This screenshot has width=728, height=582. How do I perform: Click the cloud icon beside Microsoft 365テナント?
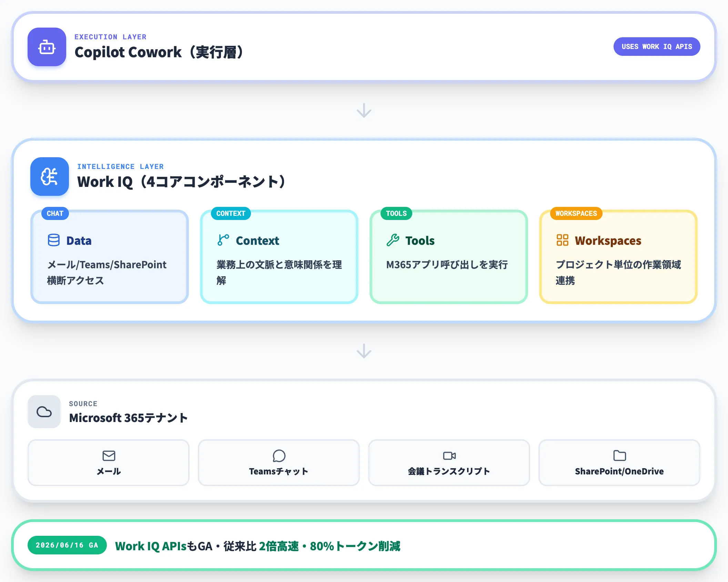pyautogui.click(x=44, y=412)
